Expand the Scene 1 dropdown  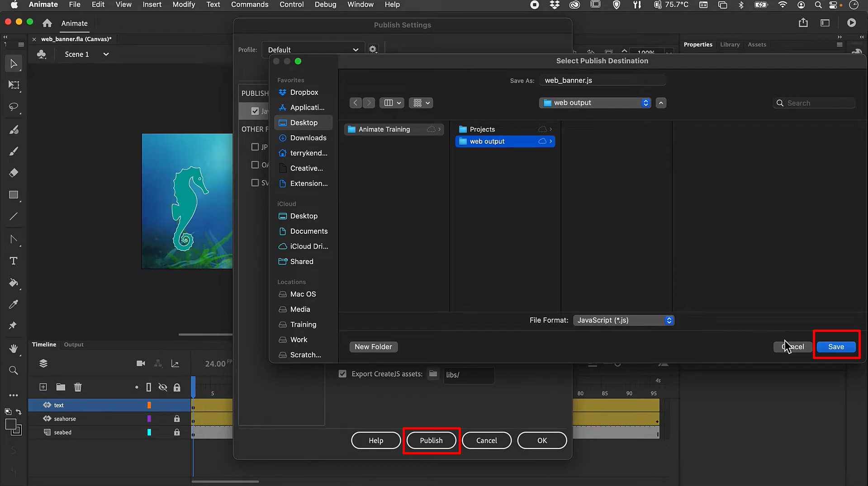pos(106,54)
